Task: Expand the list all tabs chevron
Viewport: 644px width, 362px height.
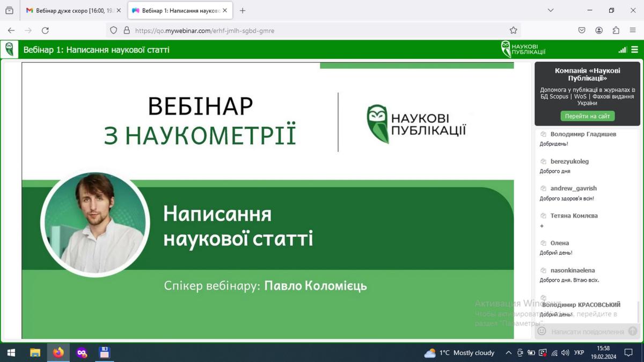Action: [x=551, y=10]
